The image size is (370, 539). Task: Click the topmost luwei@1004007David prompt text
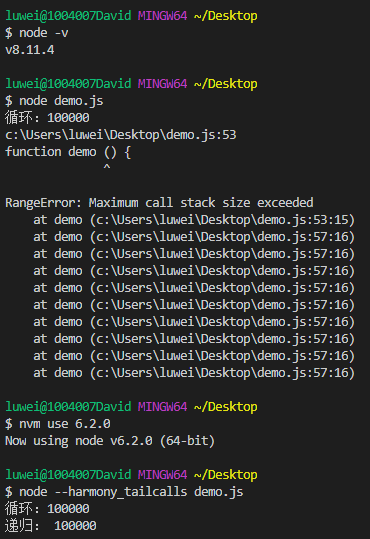coord(68,16)
